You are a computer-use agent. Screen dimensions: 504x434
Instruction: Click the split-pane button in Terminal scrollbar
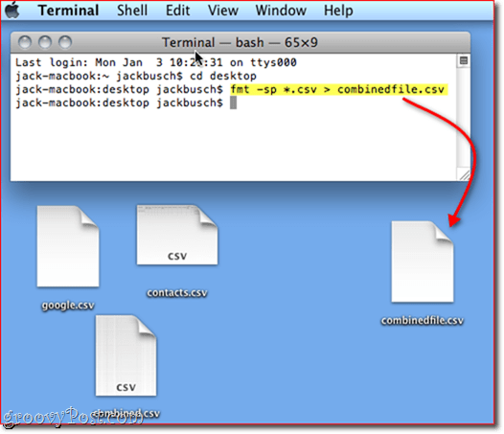click(464, 60)
